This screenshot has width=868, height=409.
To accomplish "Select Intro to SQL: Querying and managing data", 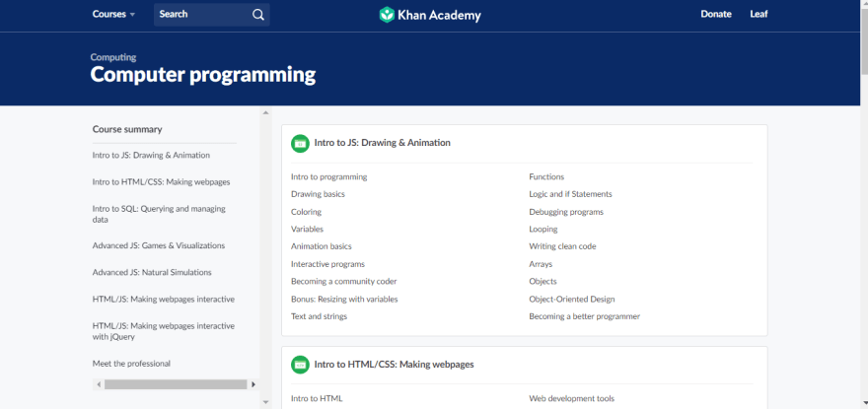I will pos(159,214).
